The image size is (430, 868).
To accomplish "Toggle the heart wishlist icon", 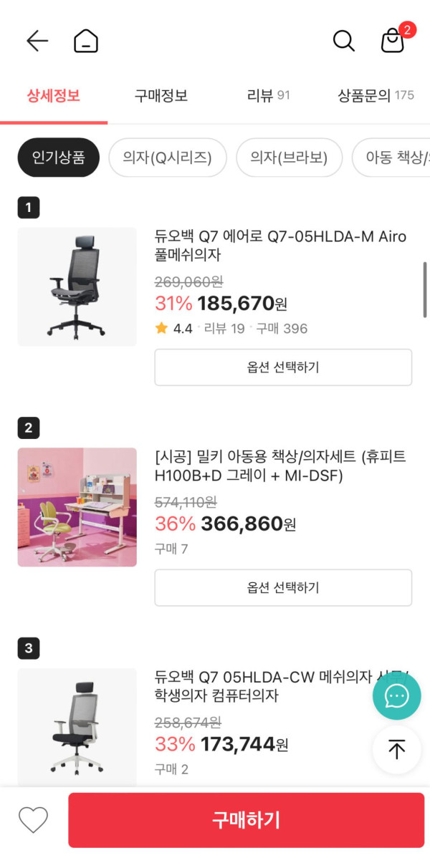I will point(33,819).
